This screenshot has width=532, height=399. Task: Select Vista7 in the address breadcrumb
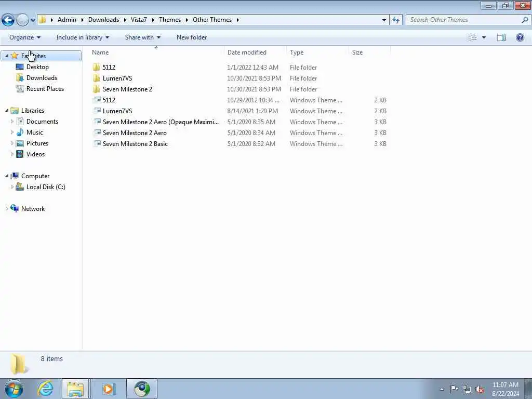tap(139, 20)
